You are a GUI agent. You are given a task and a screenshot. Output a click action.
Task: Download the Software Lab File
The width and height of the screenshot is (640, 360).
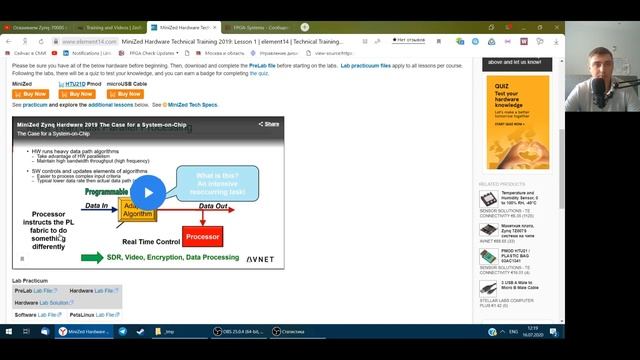coord(49,315)
